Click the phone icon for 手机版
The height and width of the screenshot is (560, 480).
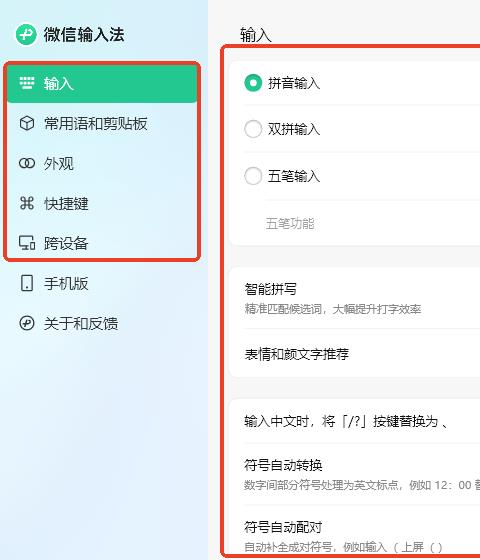point(27,283)
